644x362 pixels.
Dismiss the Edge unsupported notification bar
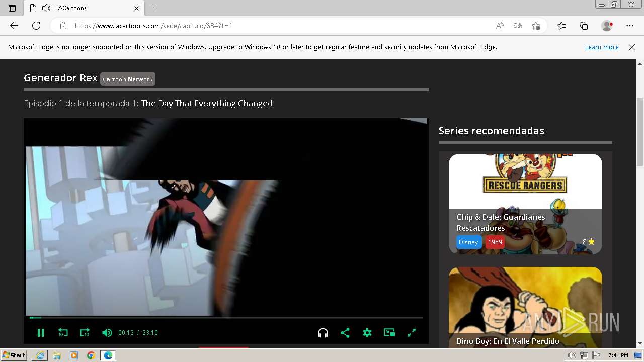click(632, 47)
